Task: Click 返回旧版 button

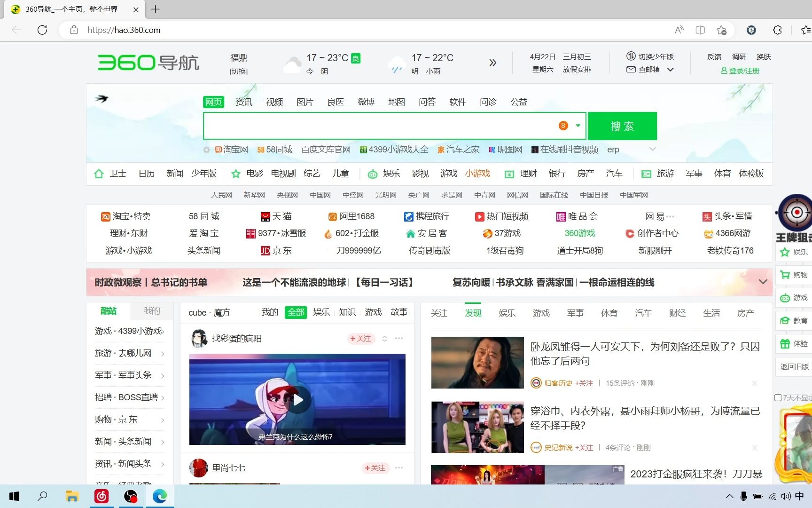Action: [794, 366]
